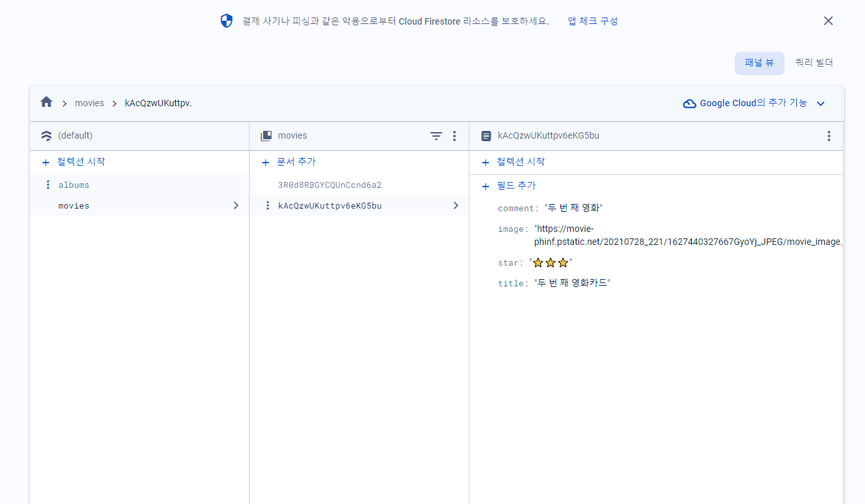The width and height of the screenshot is (865, 504).
Task: Click the plus icon beside 필드 추가
Action: [486, 187]
